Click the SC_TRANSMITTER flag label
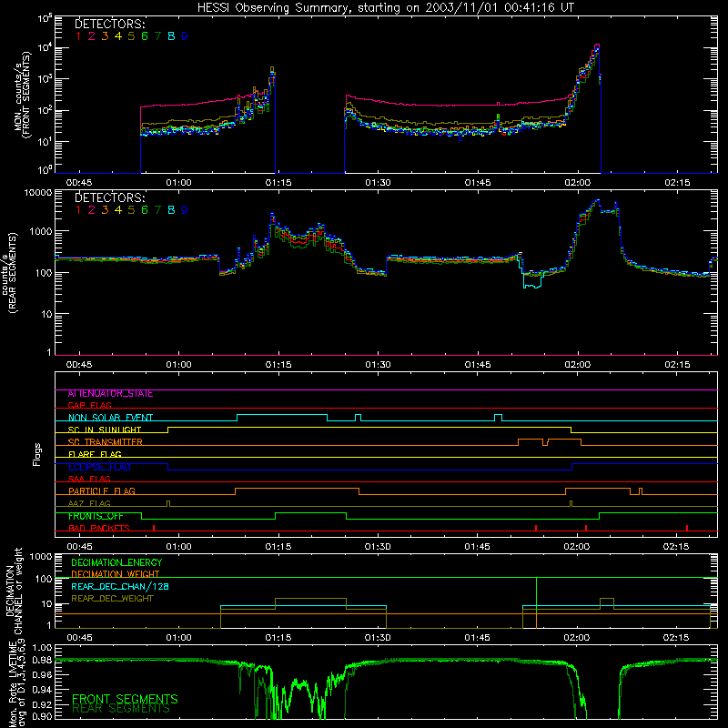Image resolution: width=728 pixels, height=728 pixels. point(105,442)
